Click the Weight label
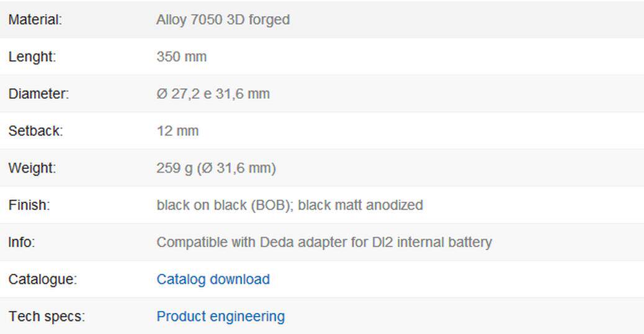 pos(32,168)
